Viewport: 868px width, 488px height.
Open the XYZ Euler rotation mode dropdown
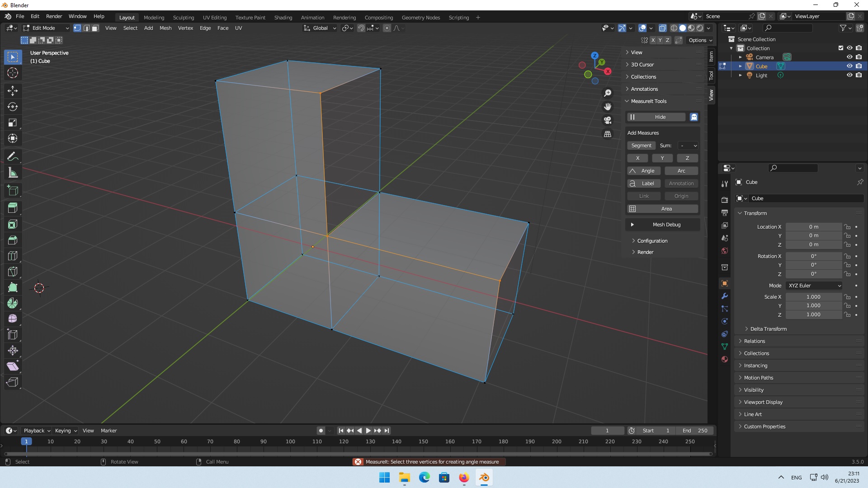(814, 286)
